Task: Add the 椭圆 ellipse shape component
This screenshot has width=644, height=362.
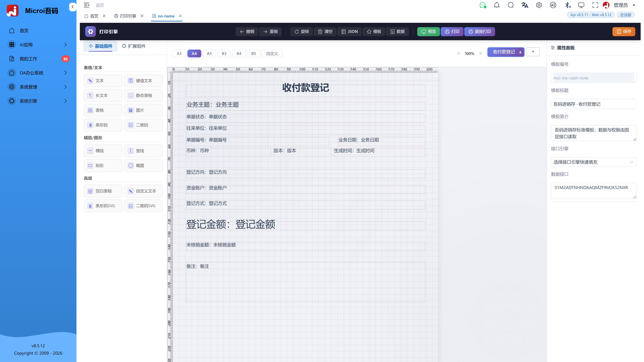Action: click(144, 165)
